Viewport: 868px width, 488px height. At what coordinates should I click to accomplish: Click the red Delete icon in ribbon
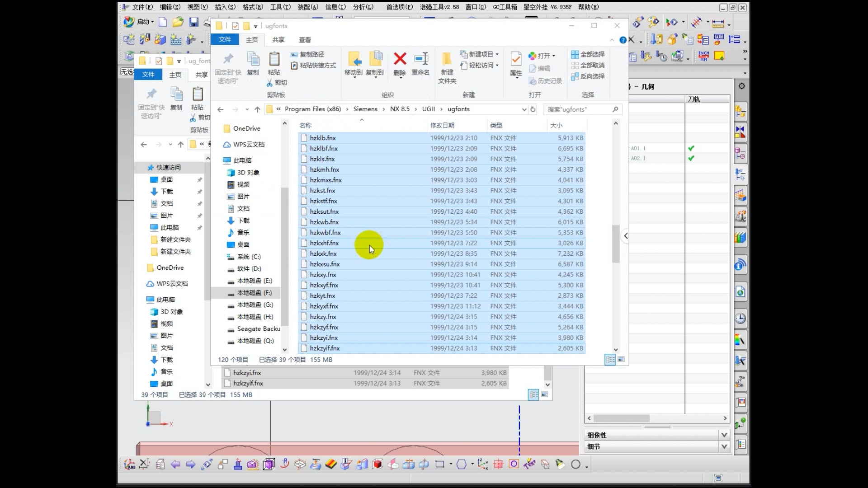[400, 59]
